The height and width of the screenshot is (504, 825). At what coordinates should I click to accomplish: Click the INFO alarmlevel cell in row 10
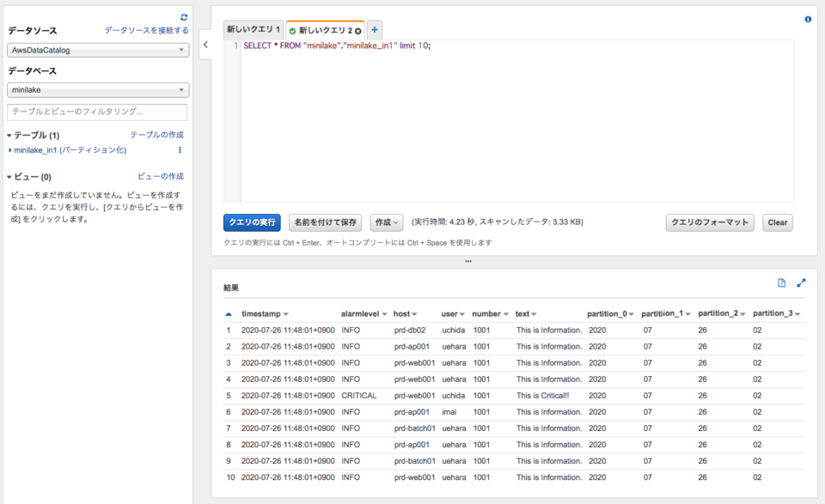coord(351,477)
